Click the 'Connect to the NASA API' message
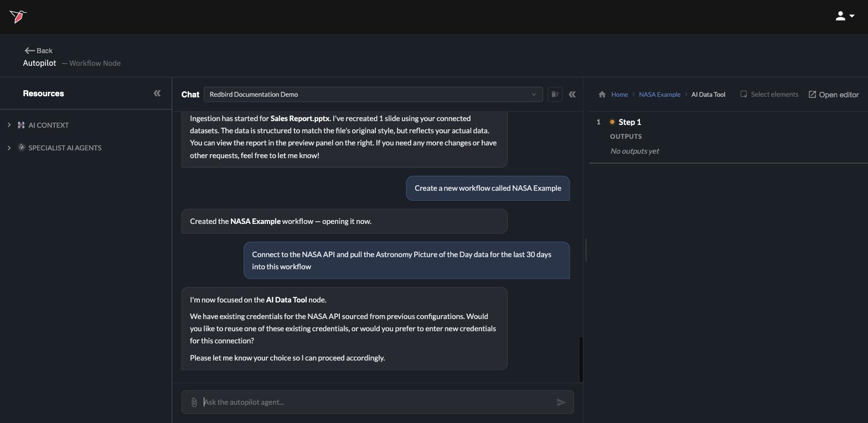 coord(407,260)
